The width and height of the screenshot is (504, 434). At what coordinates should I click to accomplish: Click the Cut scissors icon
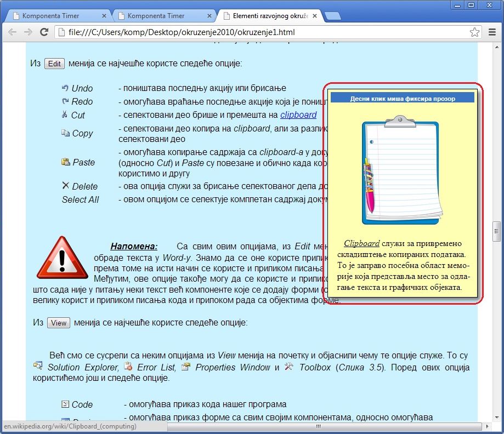[x=65, y=115]
